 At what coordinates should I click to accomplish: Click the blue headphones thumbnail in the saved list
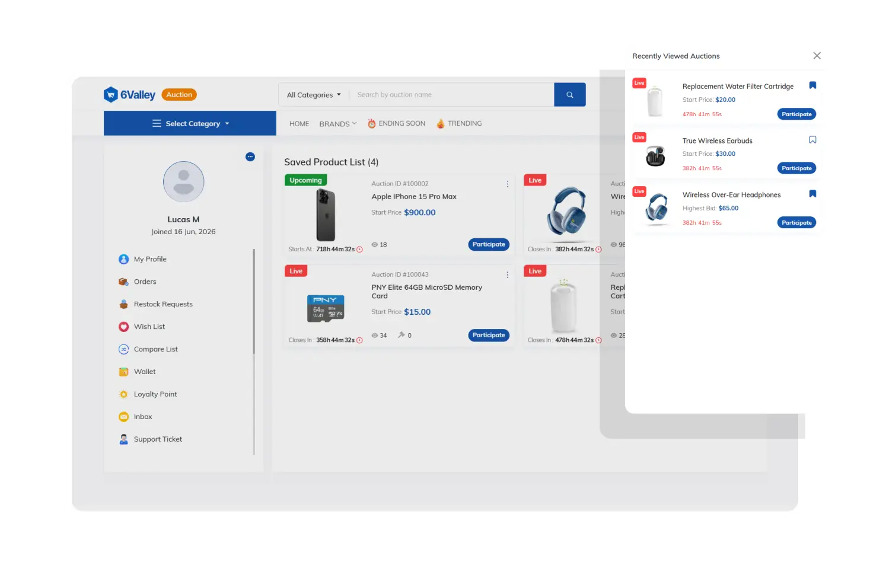point(566,211)
